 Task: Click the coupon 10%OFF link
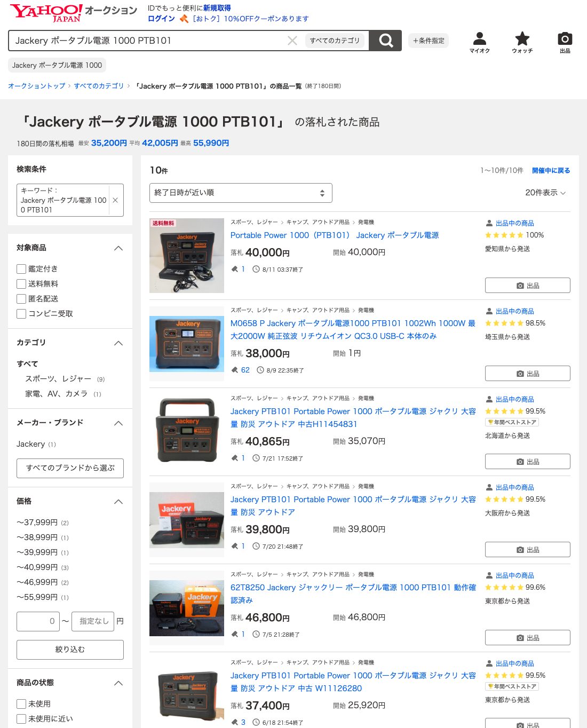[x=250, y=19]
